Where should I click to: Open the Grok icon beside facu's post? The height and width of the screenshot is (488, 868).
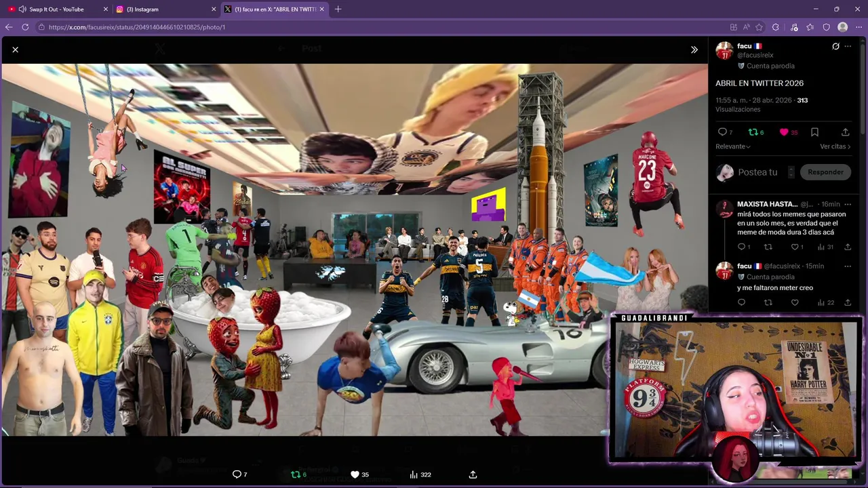(x=835, y=46)
